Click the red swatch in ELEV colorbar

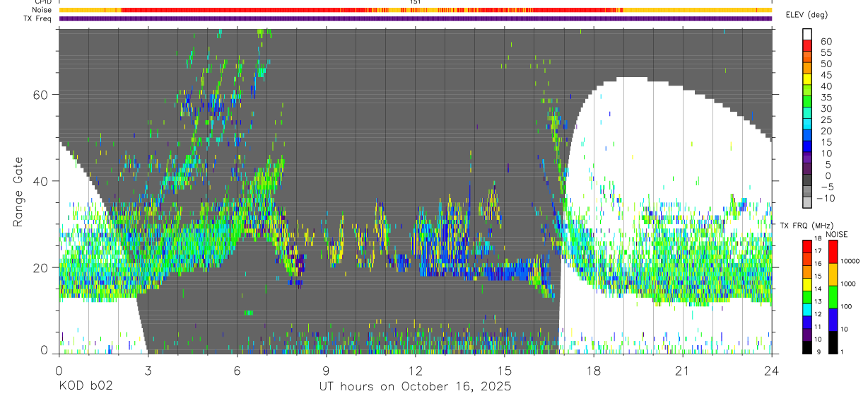pyautogui.click(x=807, y=46)
